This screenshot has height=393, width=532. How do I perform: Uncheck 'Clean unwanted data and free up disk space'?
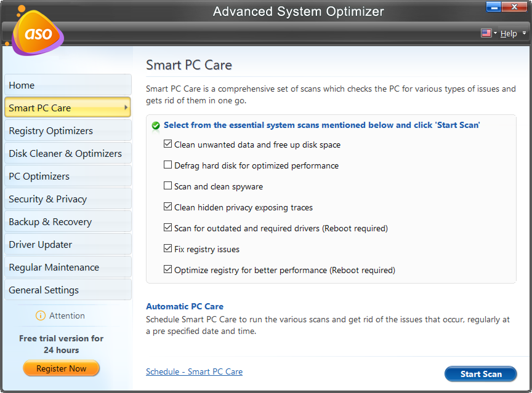(x=168, y=145)
